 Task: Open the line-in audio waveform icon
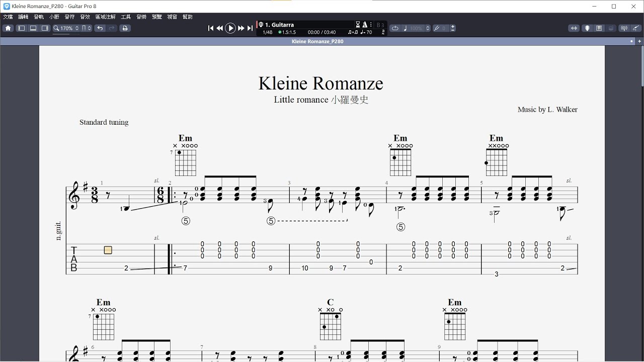(574, 28)
